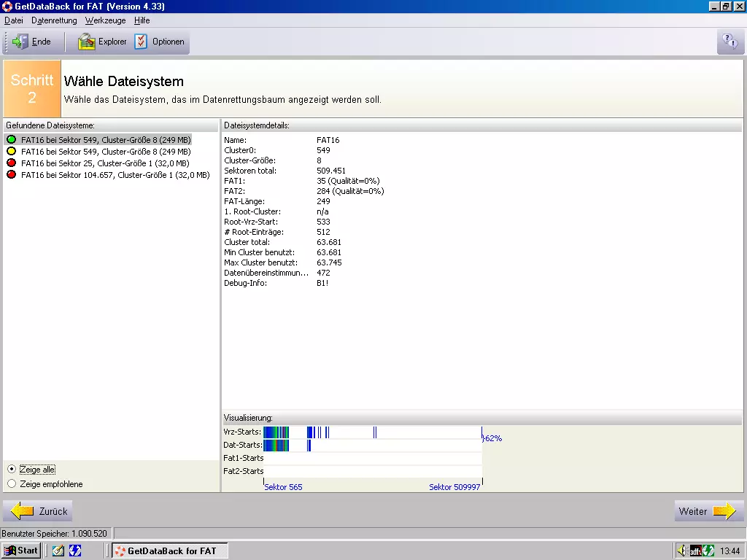Click the red status dot for Sektor 25 entry
The image size is (747, 560).
coord(12,163)
